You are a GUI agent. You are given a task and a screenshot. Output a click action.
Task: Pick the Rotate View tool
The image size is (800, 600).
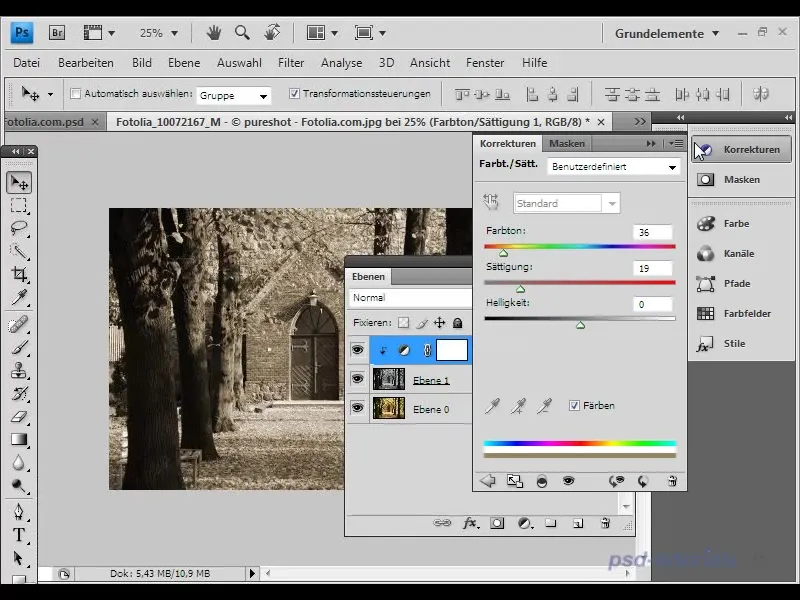tap(272, 33)
